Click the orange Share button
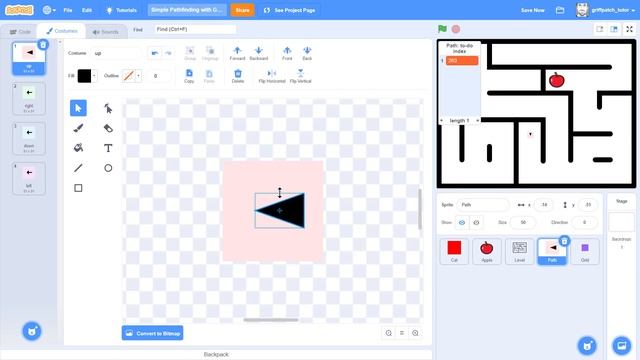Viewport: 640px width, 360px height. [242, 10]
